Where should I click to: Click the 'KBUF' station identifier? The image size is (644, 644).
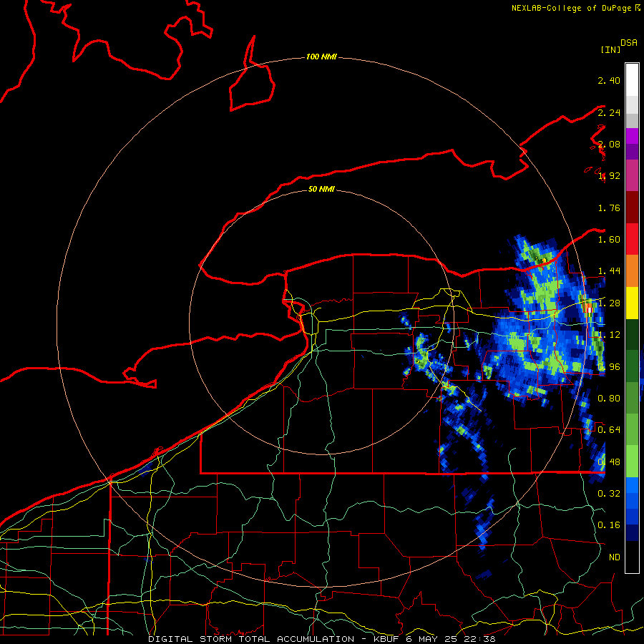tap(386, 639)
